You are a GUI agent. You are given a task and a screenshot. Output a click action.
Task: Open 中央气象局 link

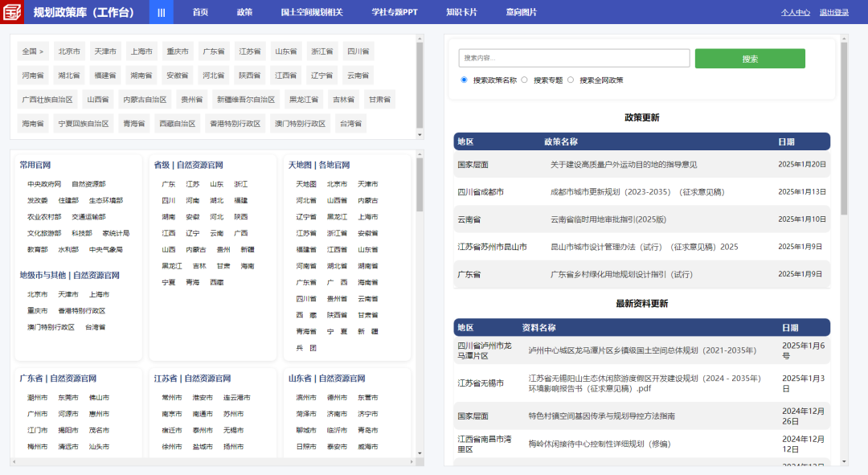(x=106, y=250)
